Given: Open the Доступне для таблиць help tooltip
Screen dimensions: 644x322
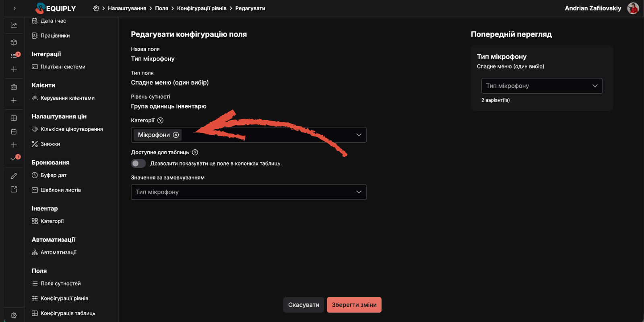Looking at the screenshot, I should click(x=195, y=152).
